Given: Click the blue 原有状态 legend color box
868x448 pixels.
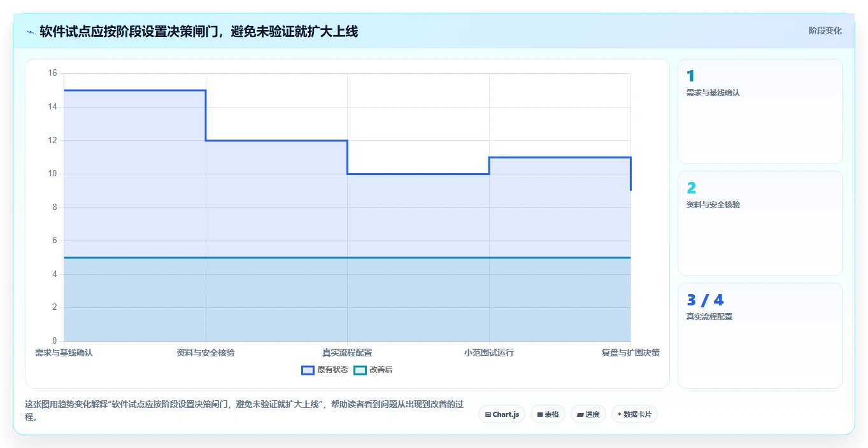Looking at the screenshot, I should click(x=308, y=370).
